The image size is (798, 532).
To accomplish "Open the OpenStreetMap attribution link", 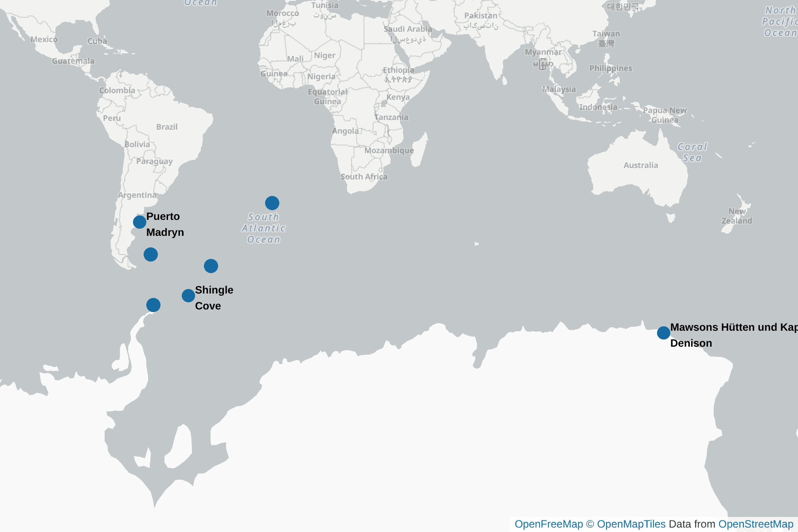I will pyautogui.click(x=756, y=524).
